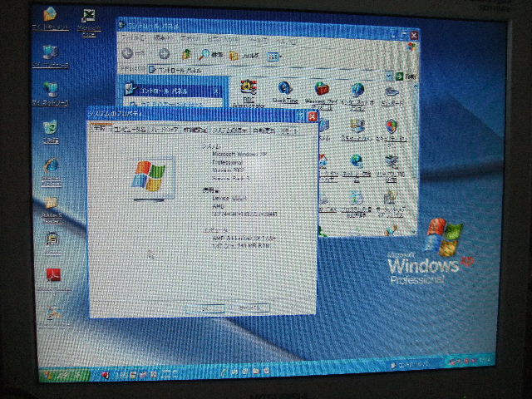Click the Forward arrow in Control Panel toolbar
Image resolution: width=532 pixels, height=399 pixels.
(164, 53)
